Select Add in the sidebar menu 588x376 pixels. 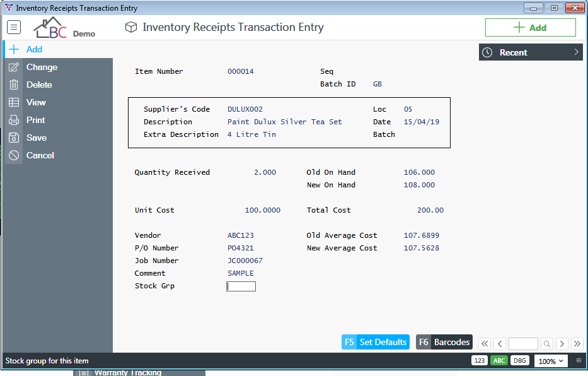pyautogui.click(x=58, y=49)
